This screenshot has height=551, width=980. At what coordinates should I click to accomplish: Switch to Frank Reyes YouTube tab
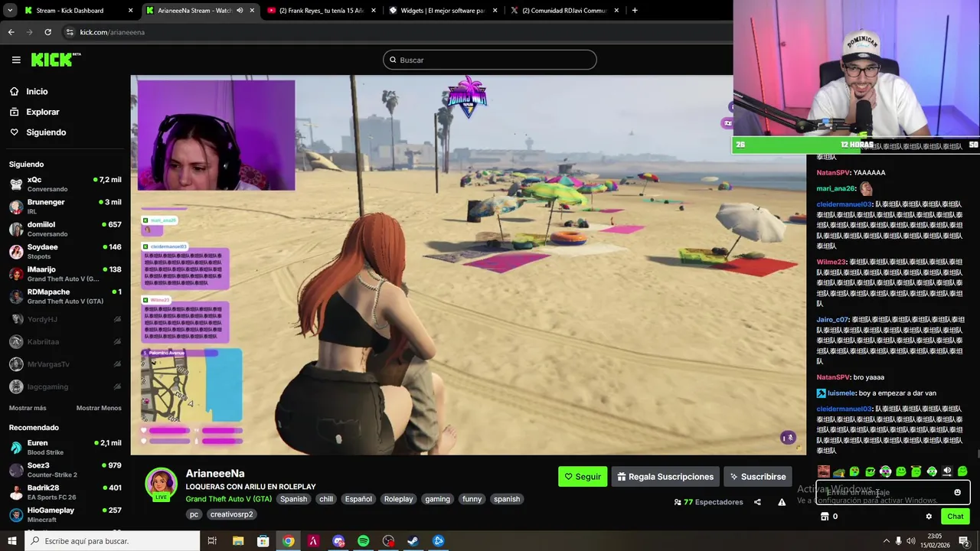click(321, 11)
